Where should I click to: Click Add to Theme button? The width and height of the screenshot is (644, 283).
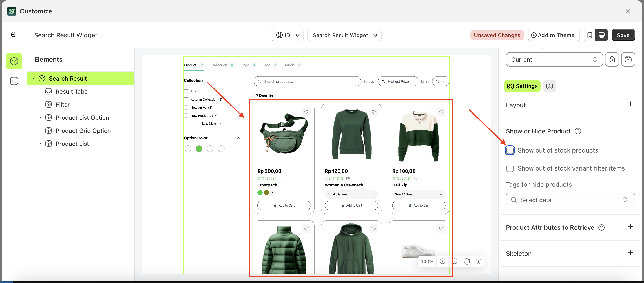[553, 35]
